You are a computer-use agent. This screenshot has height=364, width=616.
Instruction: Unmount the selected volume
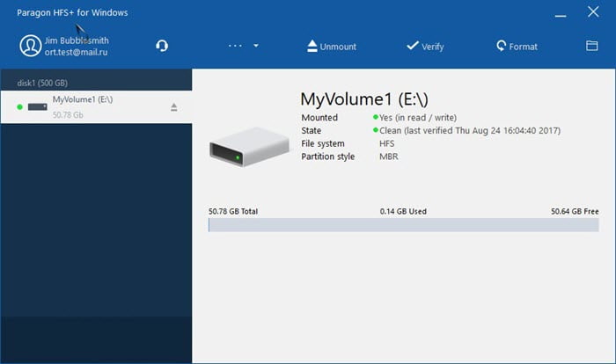332,47
